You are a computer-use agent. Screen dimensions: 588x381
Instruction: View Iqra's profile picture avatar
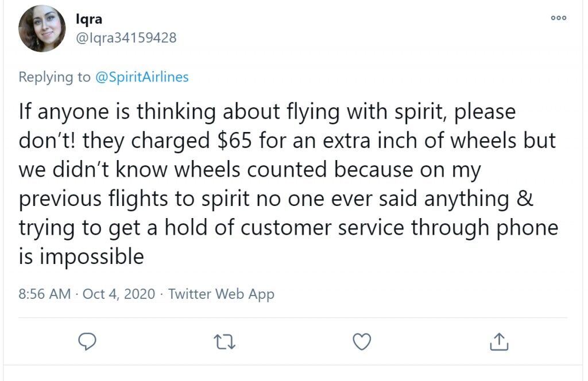[x=42, y=29]
